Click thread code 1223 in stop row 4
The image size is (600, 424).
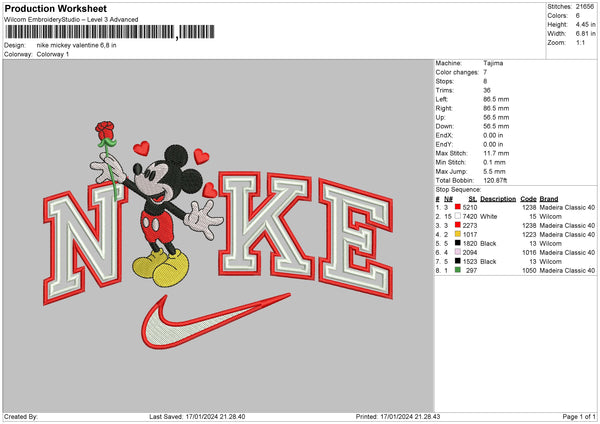click(x=529, y=235)
